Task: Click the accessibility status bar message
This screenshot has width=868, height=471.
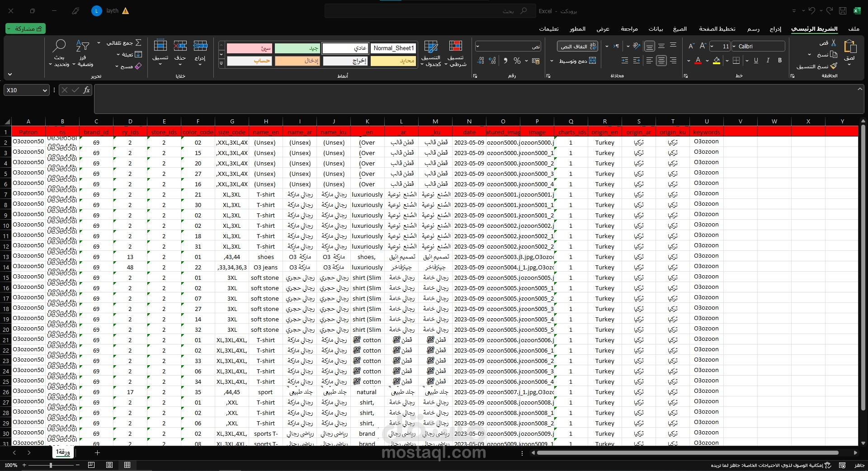Action: click(771, 465)
